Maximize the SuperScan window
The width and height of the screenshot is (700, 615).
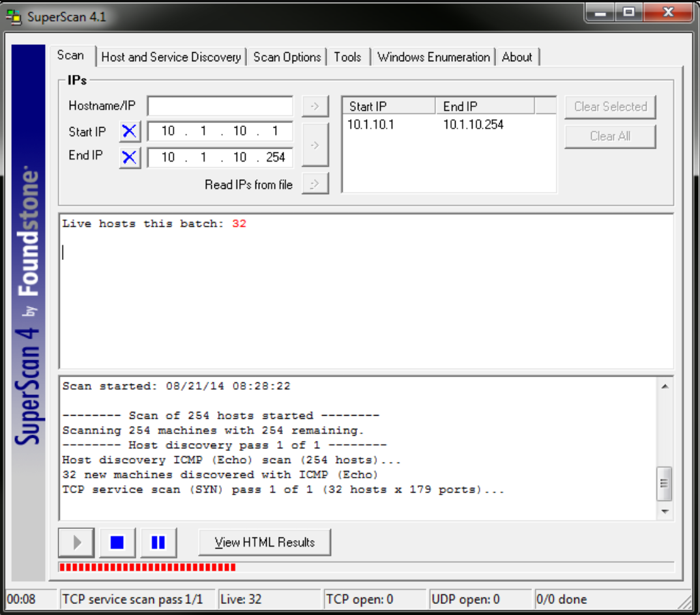pyautogui.click(x=628, y=12)
